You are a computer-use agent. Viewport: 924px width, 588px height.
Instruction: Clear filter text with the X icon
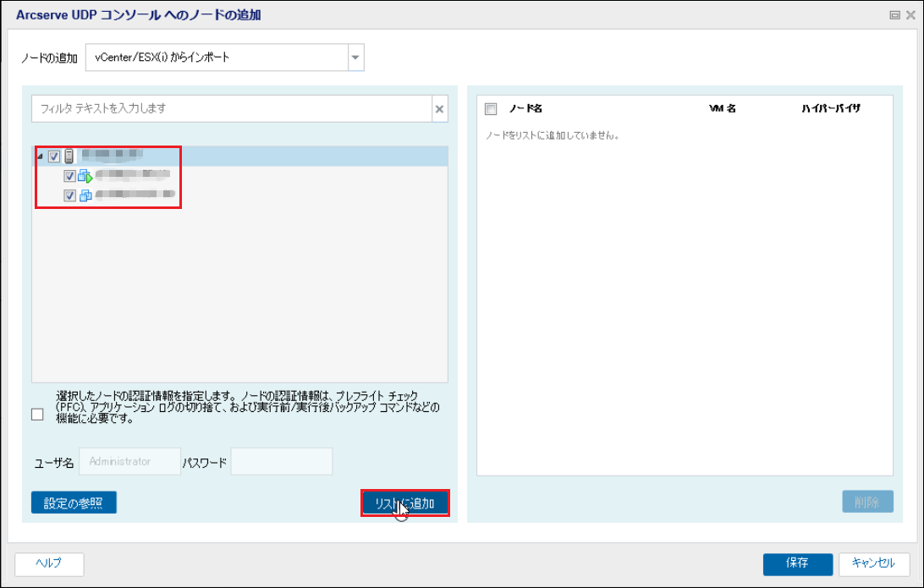439,109
